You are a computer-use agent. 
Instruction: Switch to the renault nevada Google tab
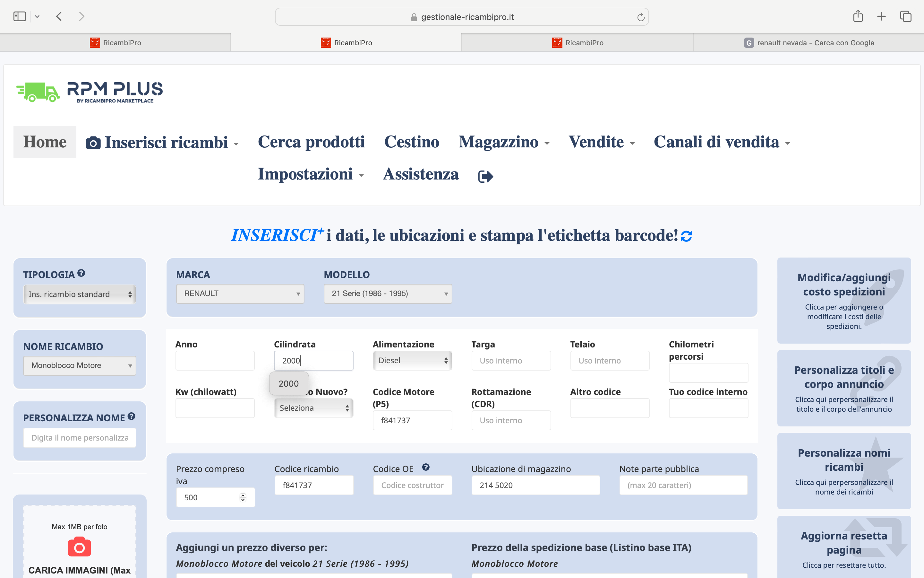[809, 42]
